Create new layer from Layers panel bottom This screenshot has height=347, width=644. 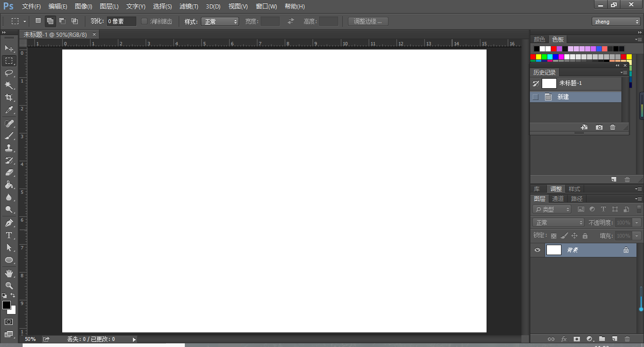pyautogui.click(x=614, y=339)
